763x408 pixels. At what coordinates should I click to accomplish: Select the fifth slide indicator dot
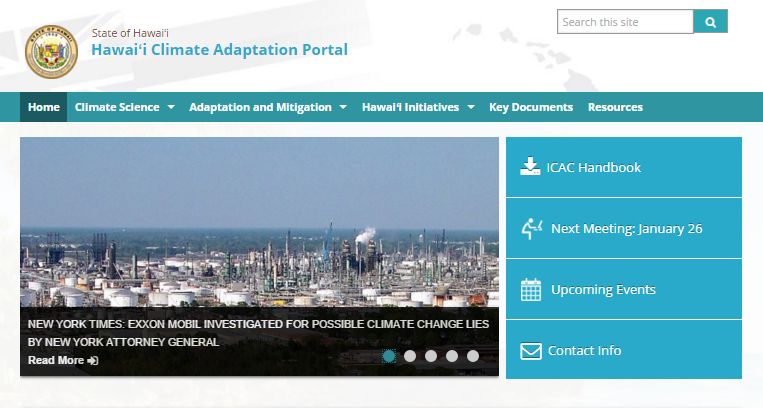tap(473, 356)
